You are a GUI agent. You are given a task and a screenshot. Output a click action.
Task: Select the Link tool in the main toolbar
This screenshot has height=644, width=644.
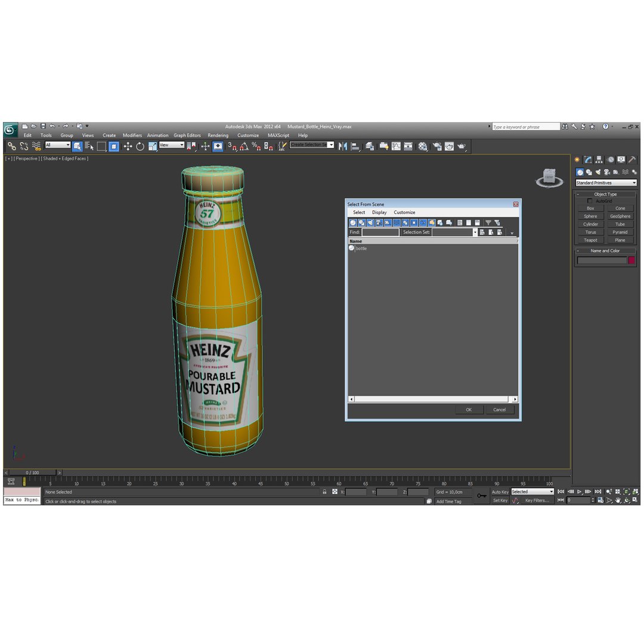11,146
